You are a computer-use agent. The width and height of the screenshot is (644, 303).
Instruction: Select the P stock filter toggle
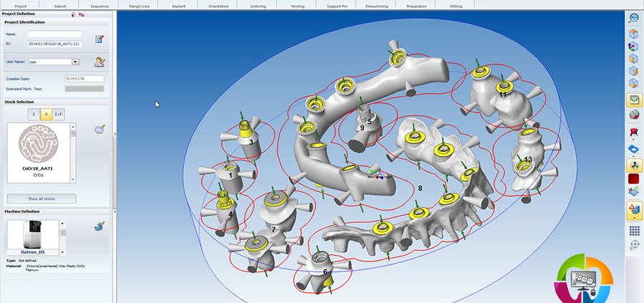tap(46, 115)
